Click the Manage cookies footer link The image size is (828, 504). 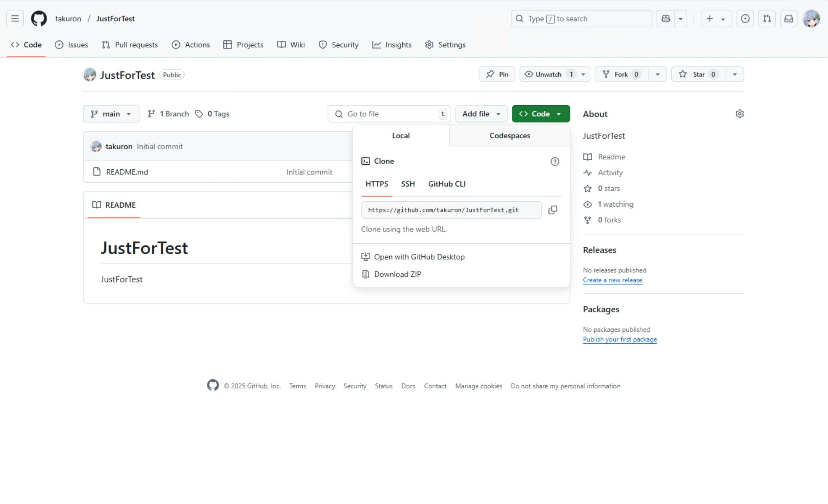(x=478, y=386)
